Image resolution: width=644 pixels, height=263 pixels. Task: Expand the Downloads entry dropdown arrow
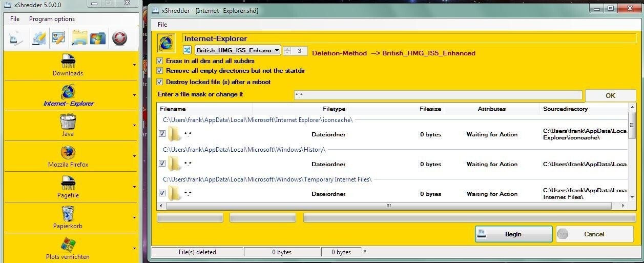coord(134,65)
